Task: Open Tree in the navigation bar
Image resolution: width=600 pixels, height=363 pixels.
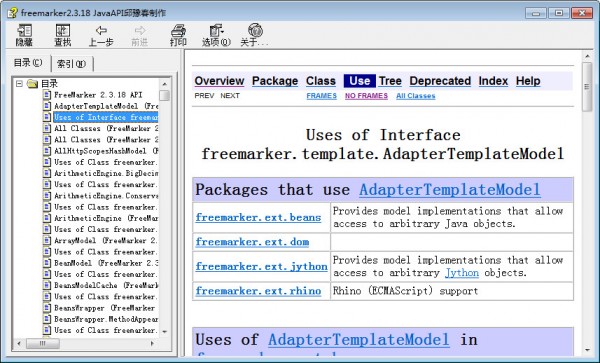Action: point(390,81)
